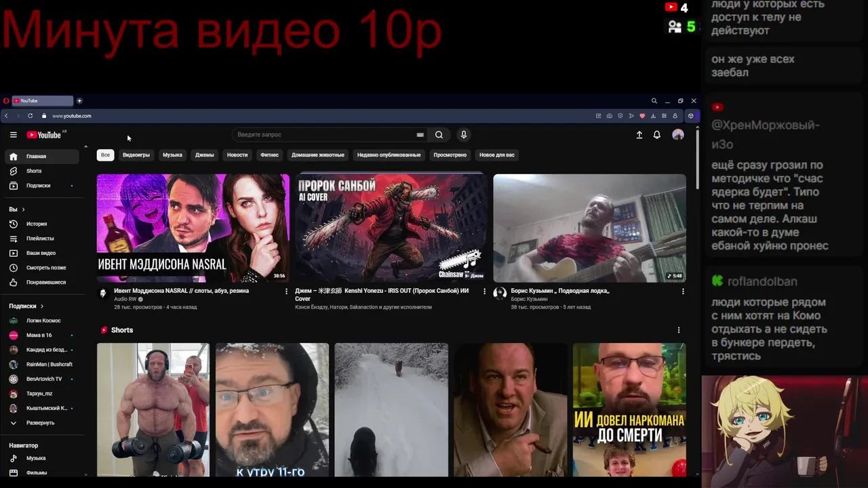Select the Новости filter chip
The height and width of the screenshot is (488, 868).
click(x=237, y=155)
